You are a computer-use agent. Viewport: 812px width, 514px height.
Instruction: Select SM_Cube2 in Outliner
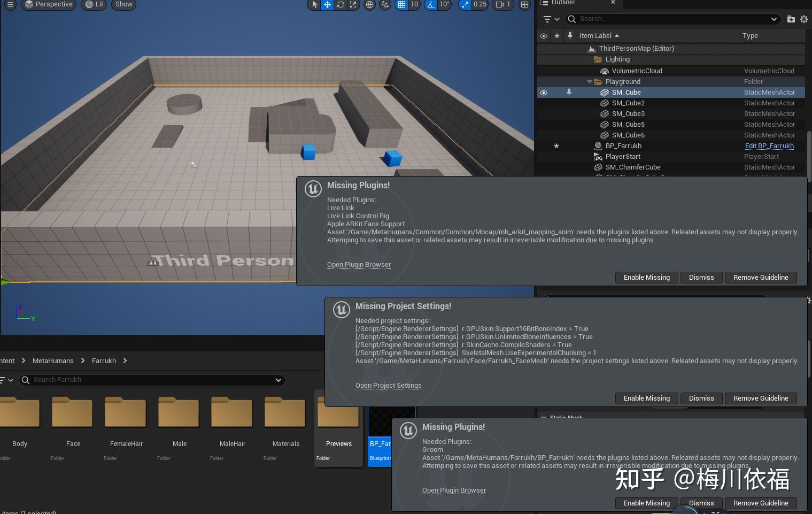click(x=628, y=103)
